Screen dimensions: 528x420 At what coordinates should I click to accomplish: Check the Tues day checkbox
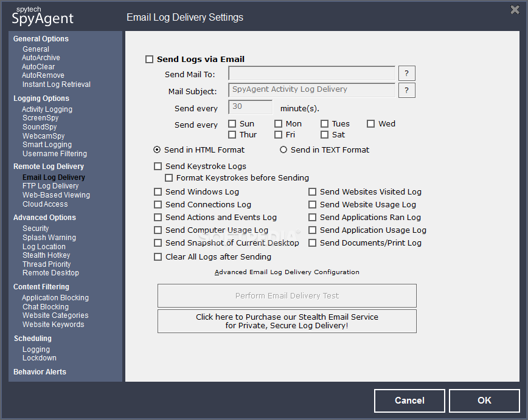324,124
